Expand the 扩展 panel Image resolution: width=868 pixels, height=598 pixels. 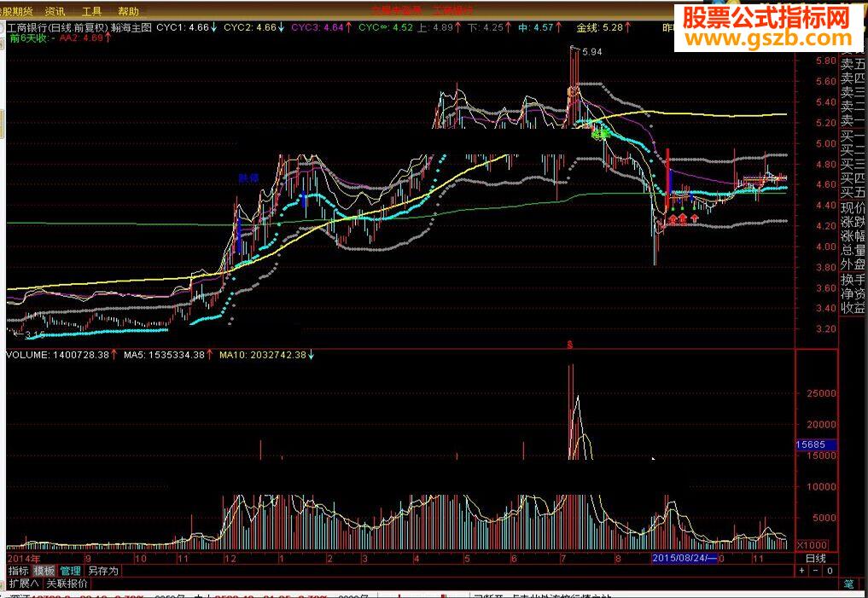tap(24, 583)
